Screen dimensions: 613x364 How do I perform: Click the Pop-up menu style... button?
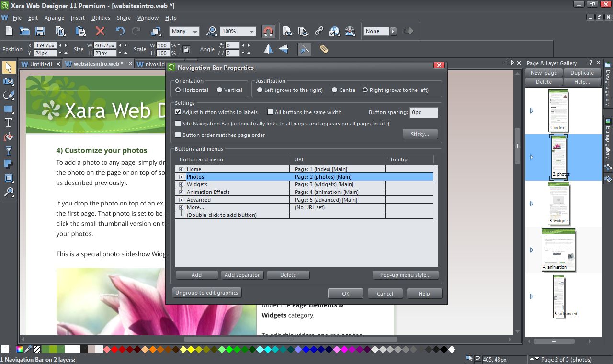click(405, 275)
